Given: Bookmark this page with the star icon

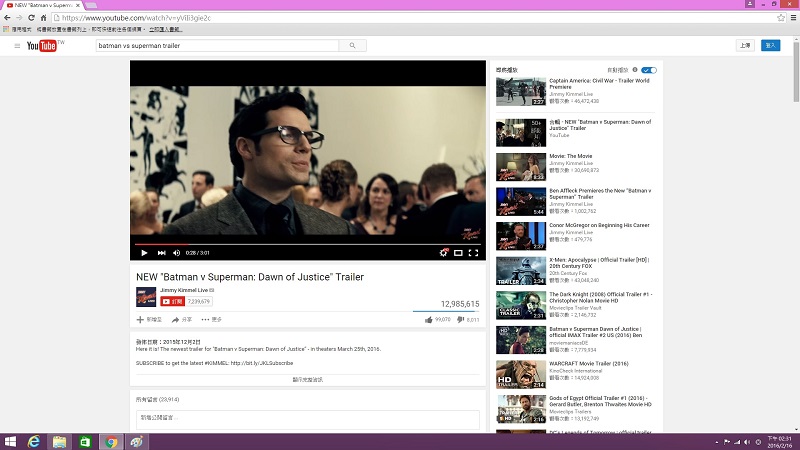Looking at the screenshot, I should coord(781,18).
